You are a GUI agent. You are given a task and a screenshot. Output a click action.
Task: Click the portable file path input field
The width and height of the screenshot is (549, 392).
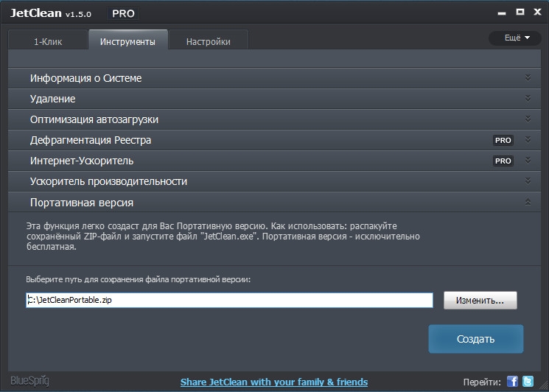tap(229, 301)
